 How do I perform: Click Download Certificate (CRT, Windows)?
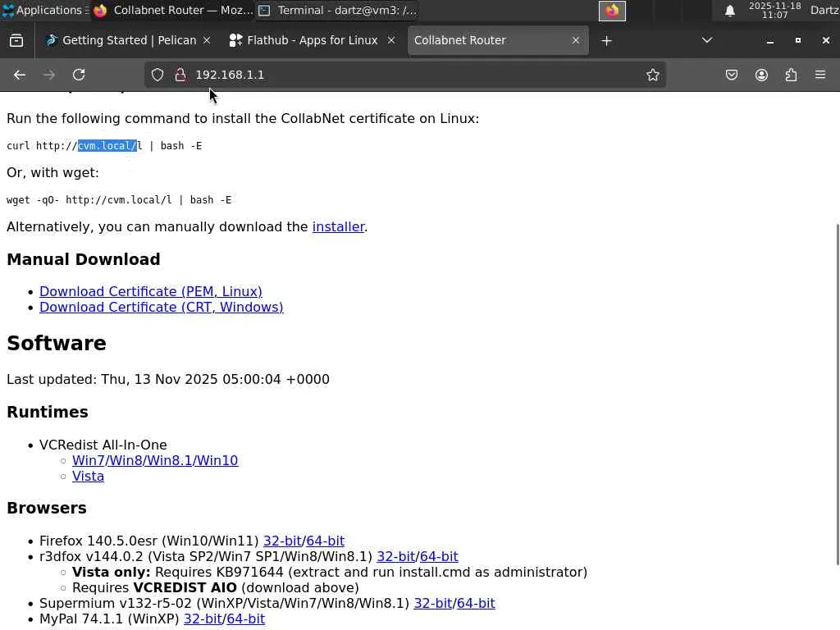[162, 307]
